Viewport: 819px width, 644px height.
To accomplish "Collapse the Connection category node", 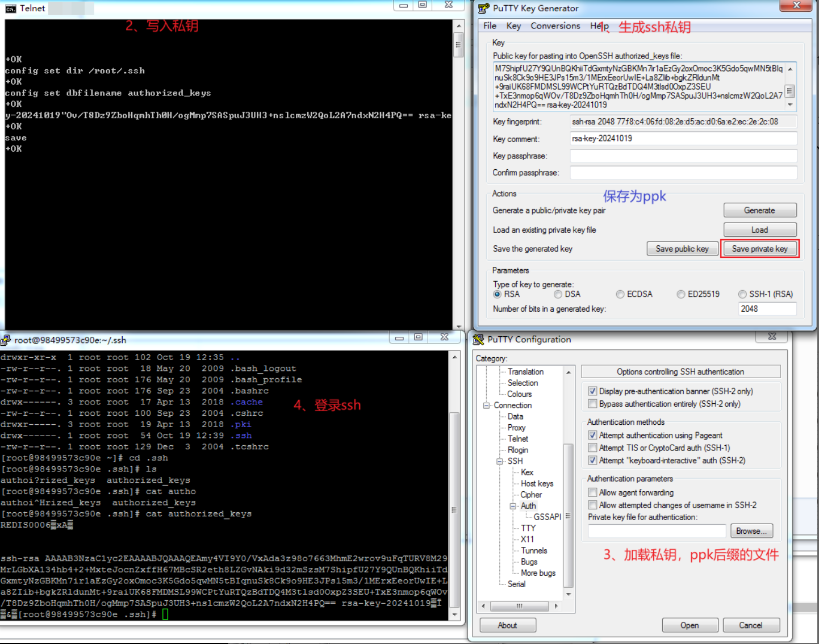I will coord(486,405).
